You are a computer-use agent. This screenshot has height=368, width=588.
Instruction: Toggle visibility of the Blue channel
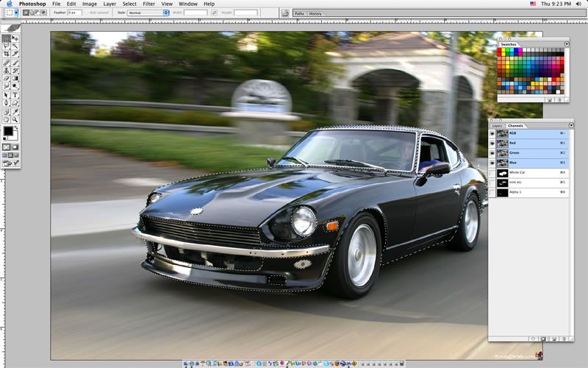pyautogui.click(x=492, y=163)
